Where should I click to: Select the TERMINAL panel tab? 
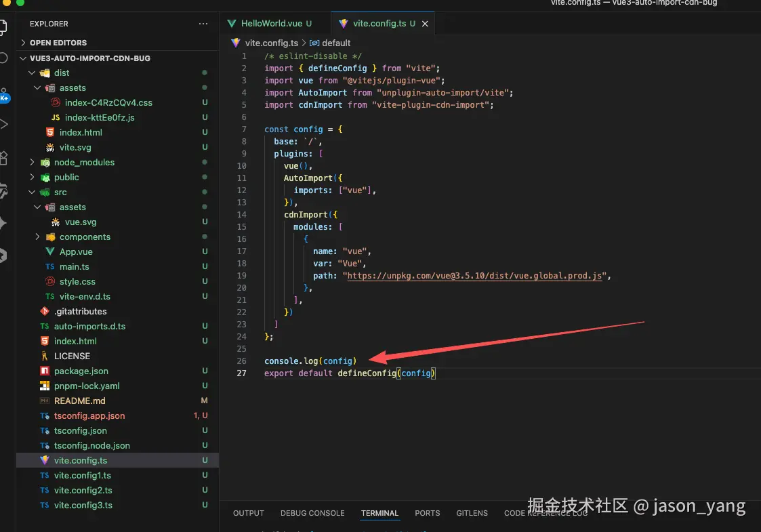coord(379,513)
